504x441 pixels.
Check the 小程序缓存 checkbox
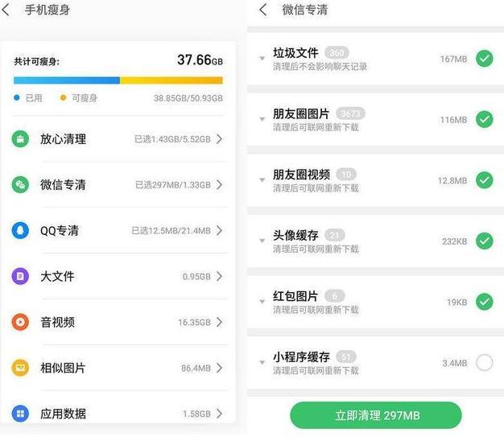coord(484,363)
